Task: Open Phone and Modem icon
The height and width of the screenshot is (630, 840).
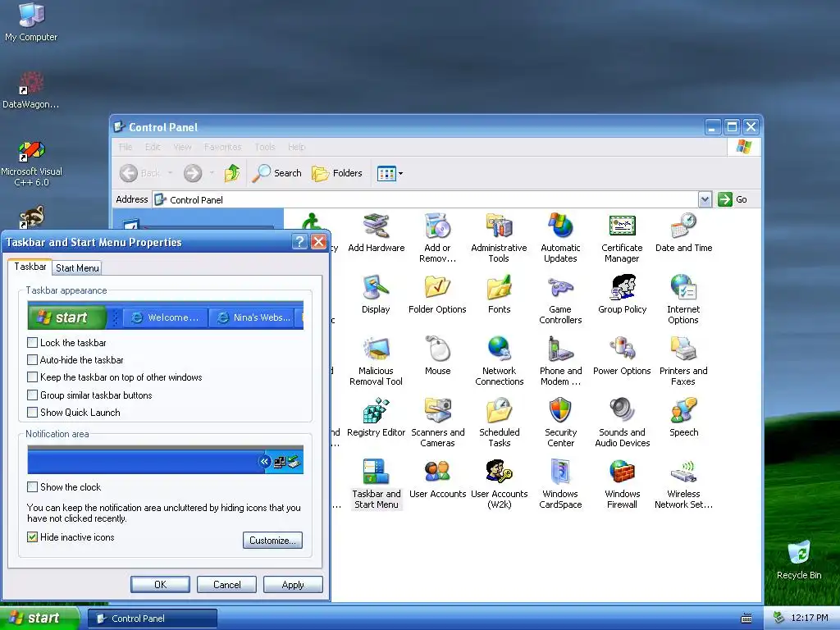Action: click(560, 361)
